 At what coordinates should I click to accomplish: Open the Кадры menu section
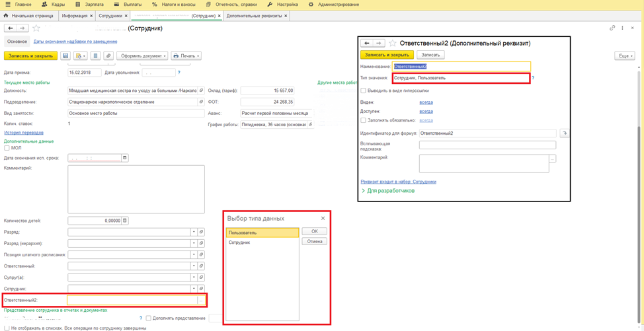[x=53, y=5]
